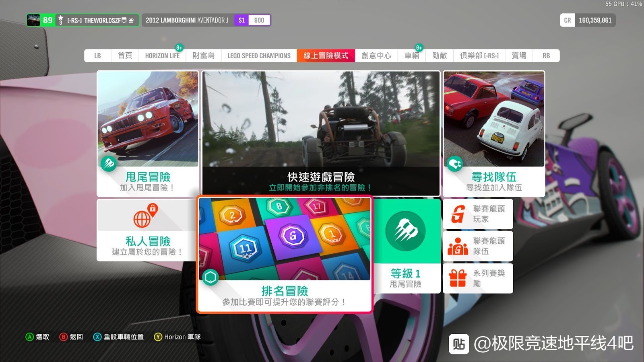Click the large drift emblem above 等級 1

405,231
